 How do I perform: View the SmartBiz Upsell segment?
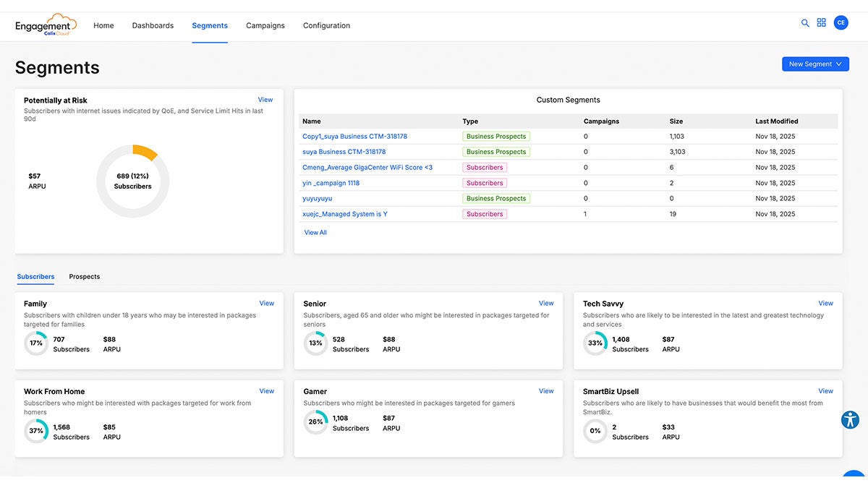click(x=825, y=390)
